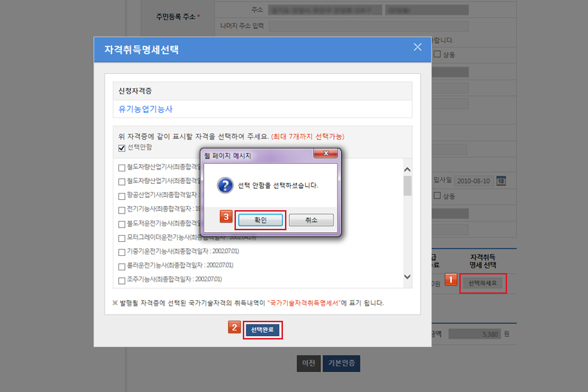The height and width of the screenshot is (392, 588).
Task: Click the 유기농업기능사 link
Action: [145, 109]
